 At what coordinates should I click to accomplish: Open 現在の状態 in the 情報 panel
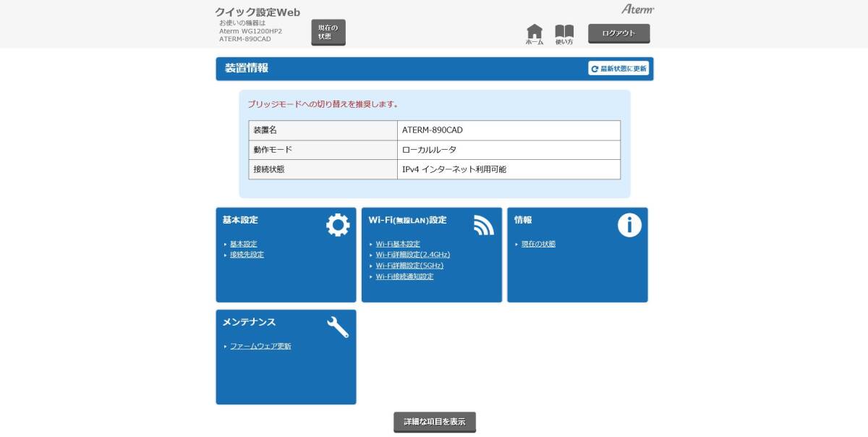tap(538, 244)
